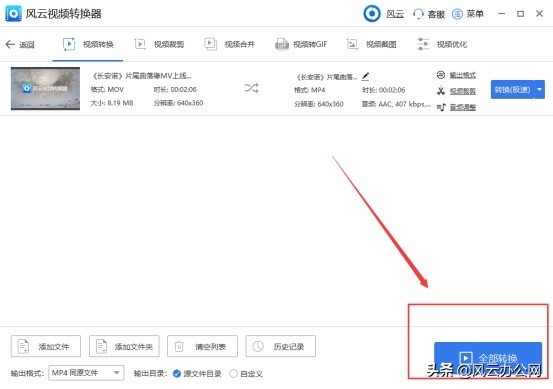Open the 输出格式 link
This screenshot has height=389, width=553.
[462, 75]
